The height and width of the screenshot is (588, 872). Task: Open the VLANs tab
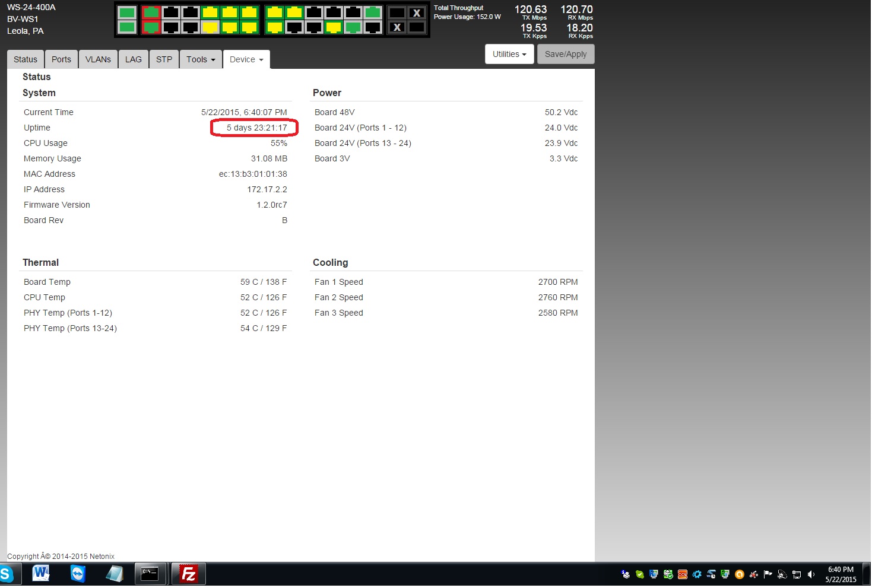[98, 59]
